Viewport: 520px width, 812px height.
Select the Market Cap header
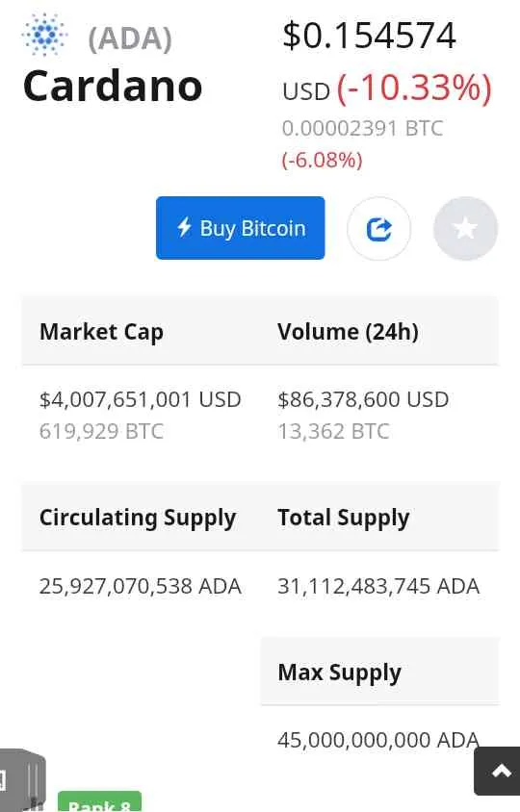[x=102, y=332]
